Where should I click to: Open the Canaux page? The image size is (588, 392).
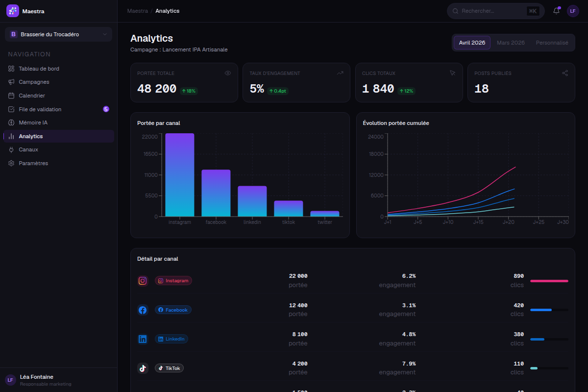(58, 149)
